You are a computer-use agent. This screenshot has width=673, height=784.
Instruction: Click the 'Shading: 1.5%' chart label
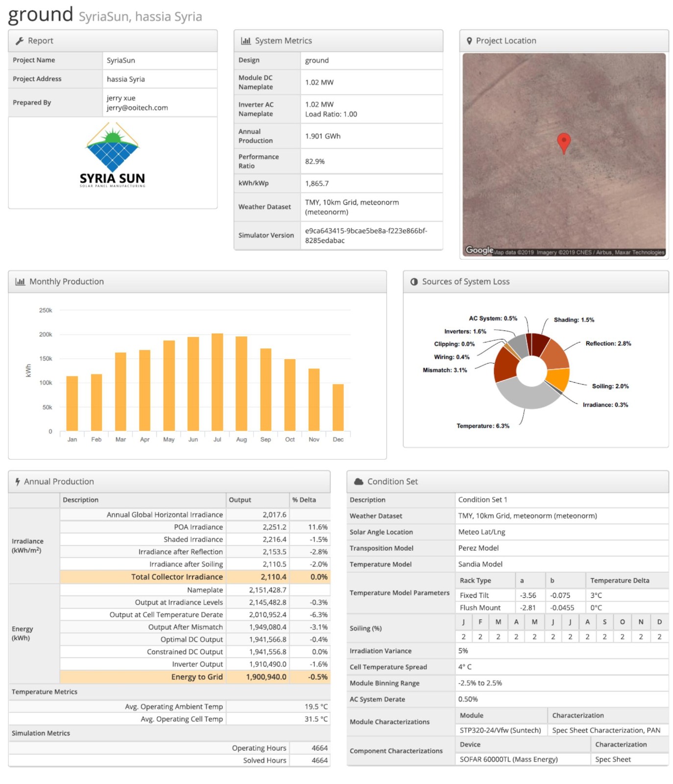(x=574, y=319)
